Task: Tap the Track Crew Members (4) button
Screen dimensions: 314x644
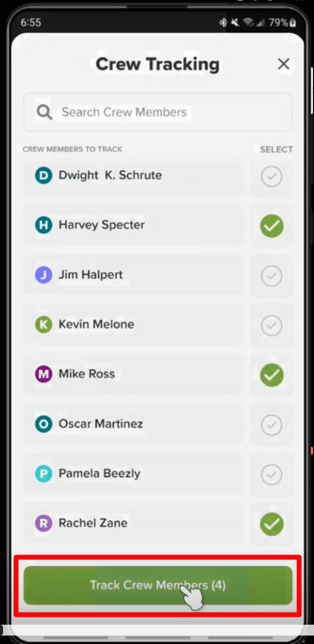Action: (158, 585)
